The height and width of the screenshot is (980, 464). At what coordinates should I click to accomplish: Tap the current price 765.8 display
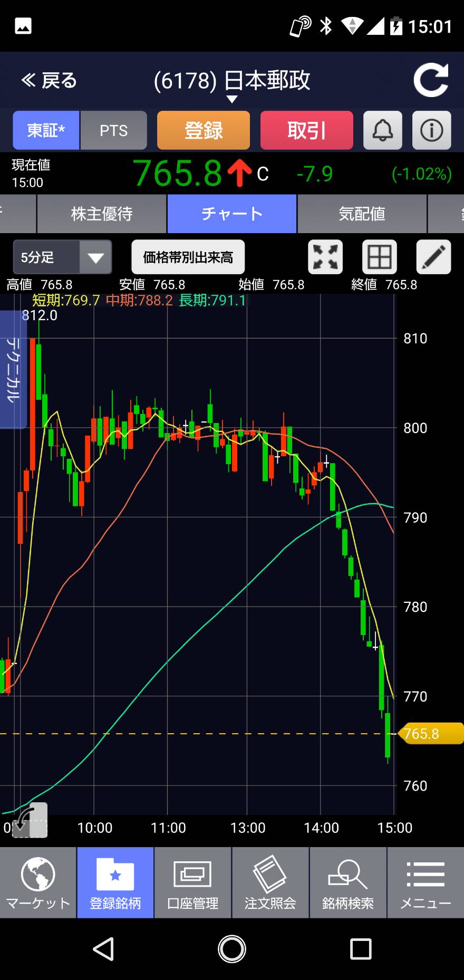point(178,174)
